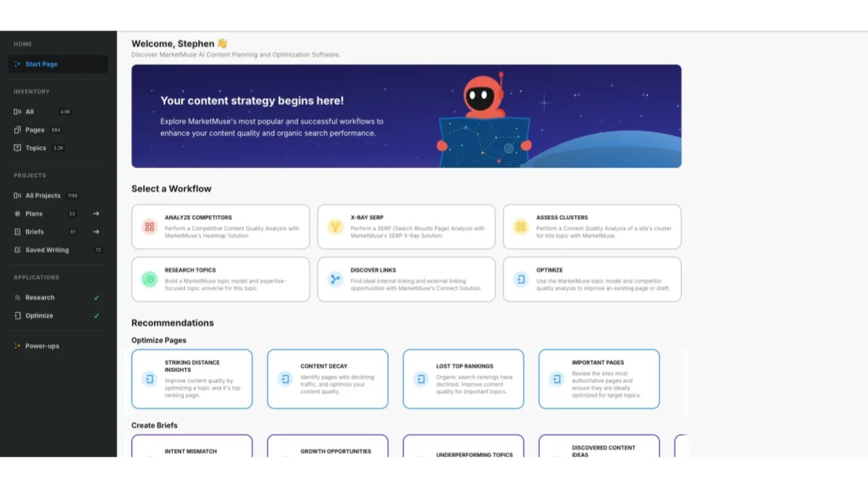868x488 pixels.
Task: Go to Topics in the sidebar
Action: pos(35,148)
